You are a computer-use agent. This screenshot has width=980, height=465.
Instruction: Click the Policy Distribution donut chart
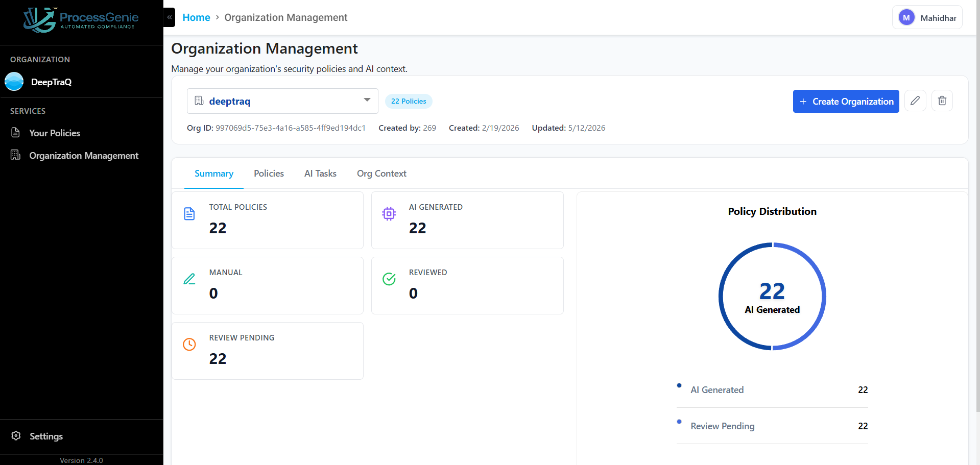(x=772, y=296)
